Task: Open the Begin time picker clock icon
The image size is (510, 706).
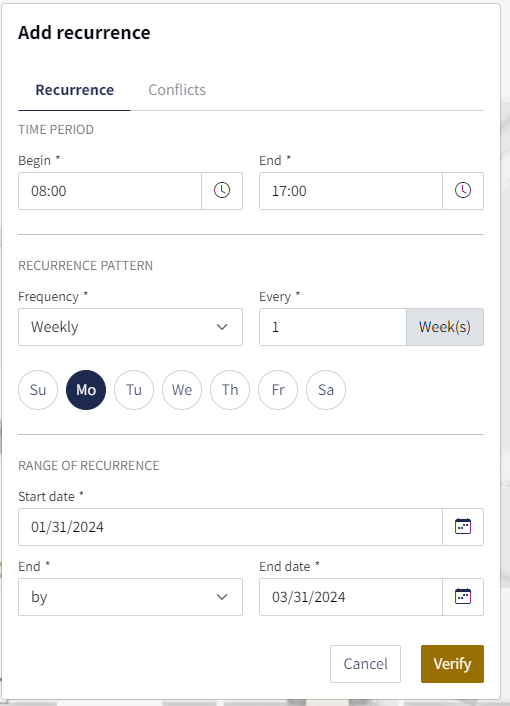Action: coord(222,191)
